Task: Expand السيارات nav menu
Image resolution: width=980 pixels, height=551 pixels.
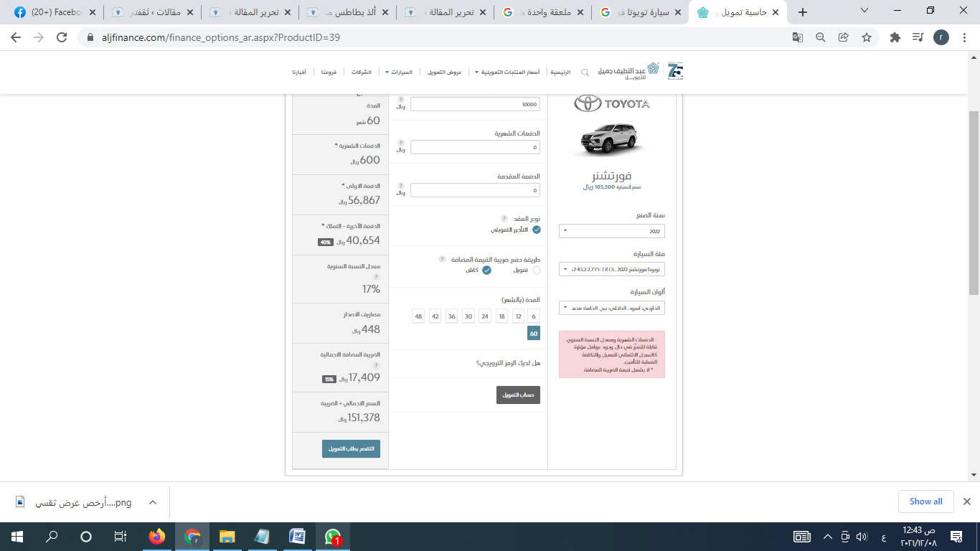Action: pos(399,72)
